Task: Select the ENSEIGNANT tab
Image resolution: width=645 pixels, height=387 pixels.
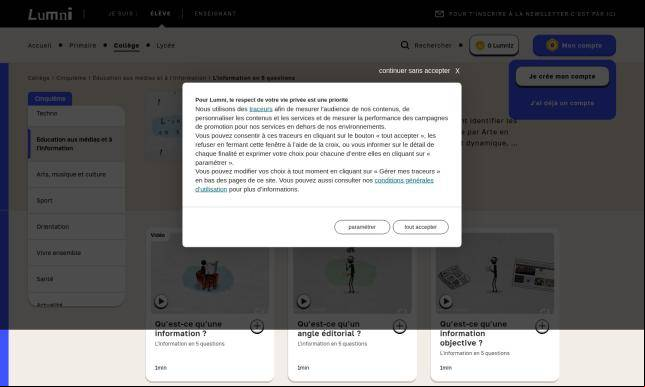Action: 215,14
